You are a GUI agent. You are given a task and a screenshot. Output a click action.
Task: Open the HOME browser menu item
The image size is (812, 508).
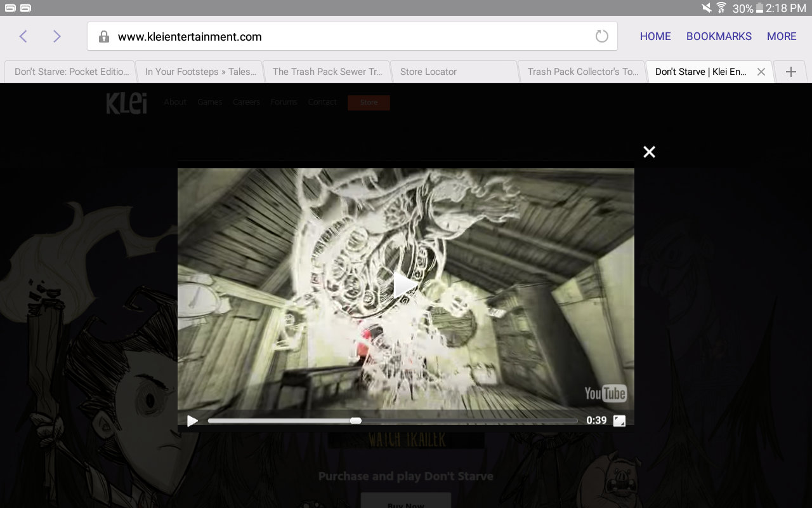[655, 36]
